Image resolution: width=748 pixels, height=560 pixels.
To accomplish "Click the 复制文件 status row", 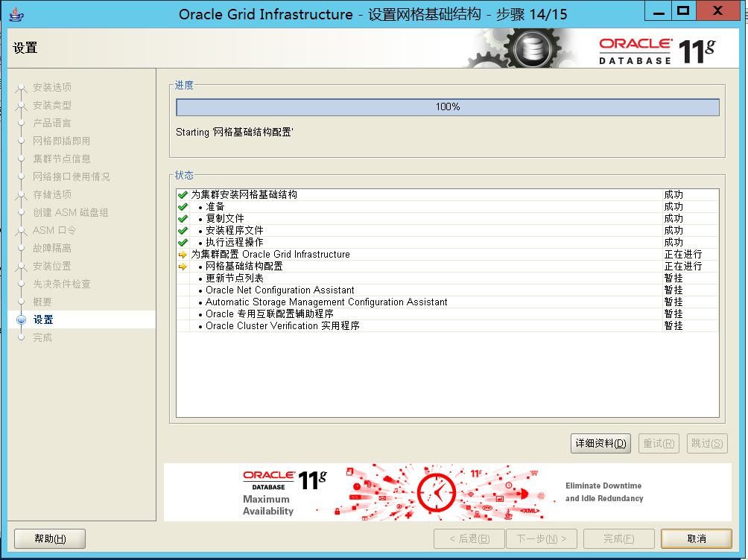I will [x=448, y=219].
